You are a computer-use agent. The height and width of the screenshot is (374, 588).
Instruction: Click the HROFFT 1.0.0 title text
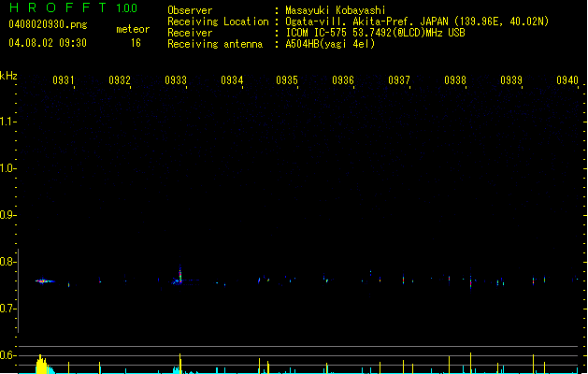(74, 7)
